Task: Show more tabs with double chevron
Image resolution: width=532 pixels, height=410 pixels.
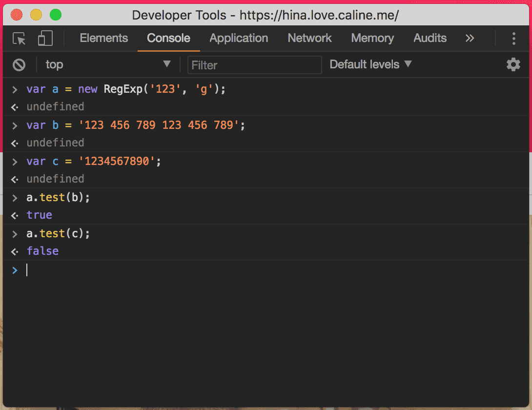Action: pyautogui.click(x=470, y=39)
